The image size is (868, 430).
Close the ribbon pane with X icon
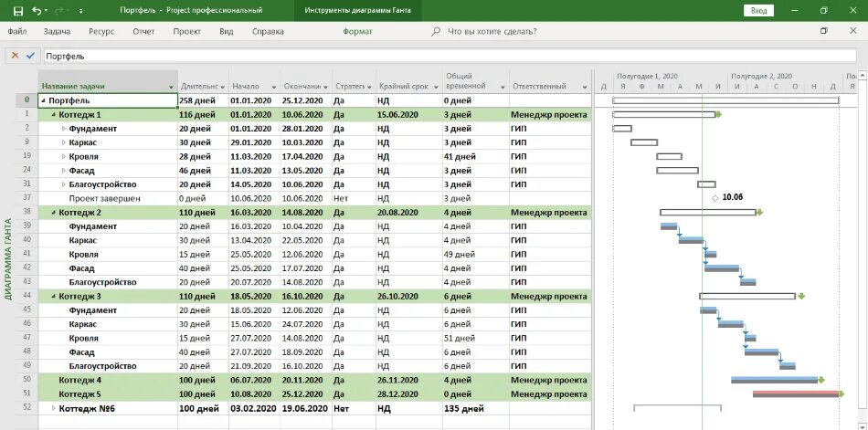853,31
